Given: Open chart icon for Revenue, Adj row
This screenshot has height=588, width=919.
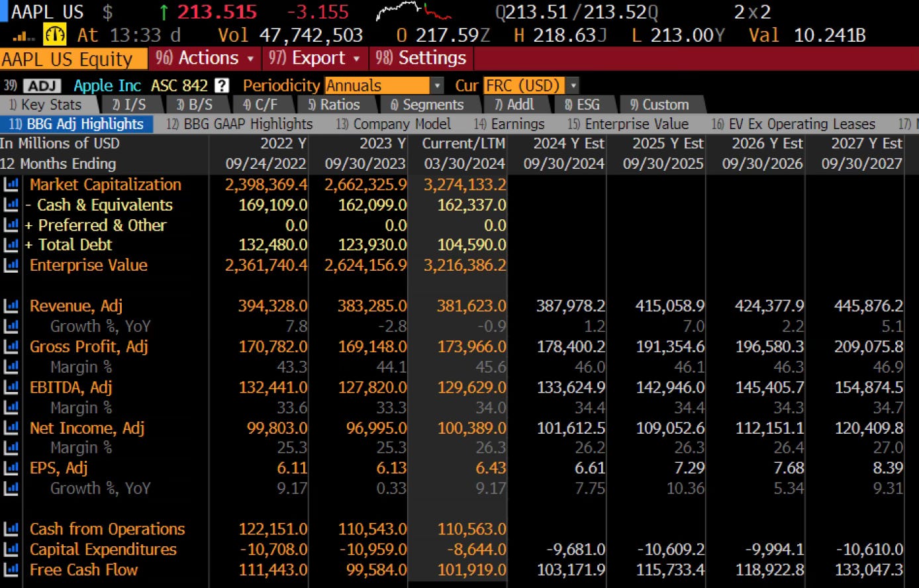Looking at the screenshot, I should [x=11, y=306].
